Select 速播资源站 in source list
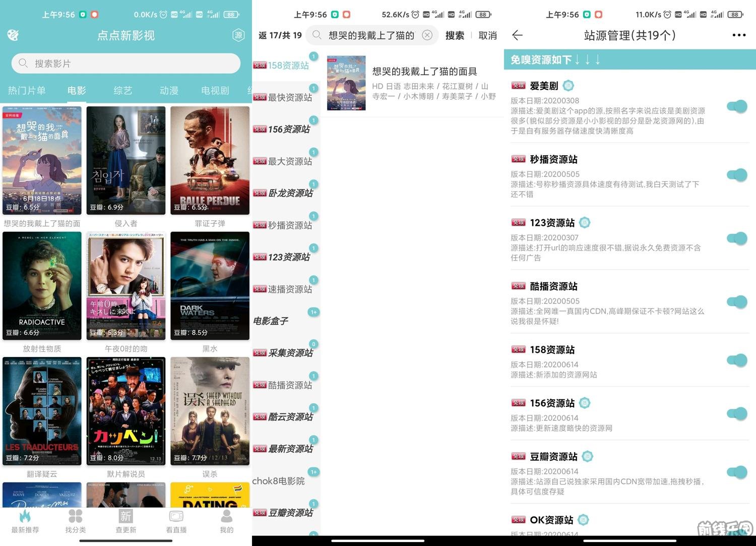 (x=286, y=289)
